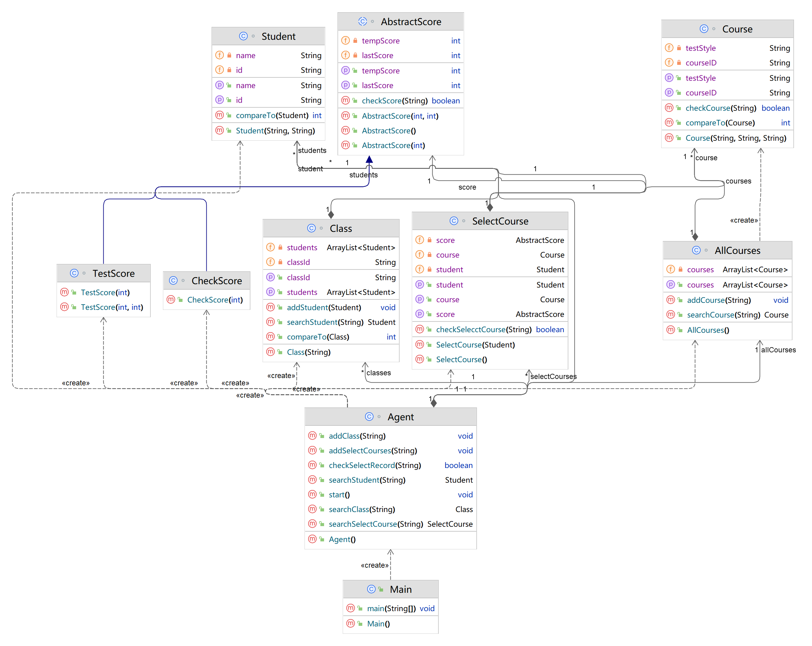Select the compareTo(Student) method row
Screen dimensions: 812x646
[272, 115]
